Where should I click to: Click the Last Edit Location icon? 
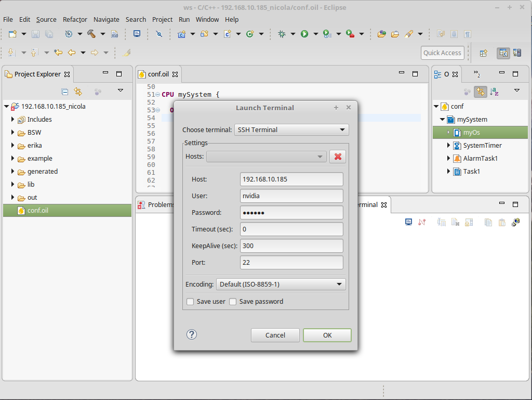pos(58,53)
